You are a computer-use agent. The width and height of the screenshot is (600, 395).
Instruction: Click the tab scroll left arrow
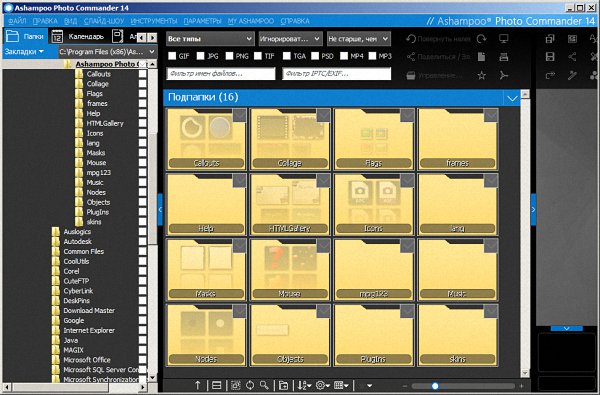[142, 38]
